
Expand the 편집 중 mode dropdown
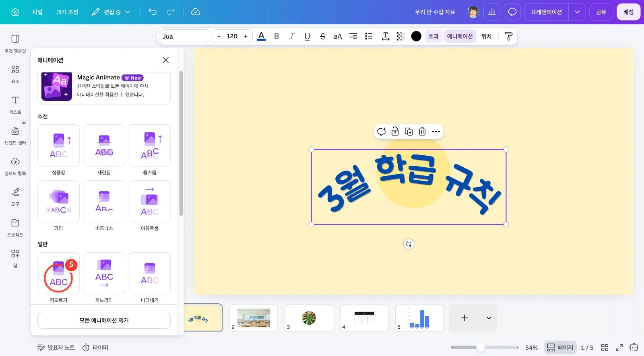pyautogui.click(x=111, y=12)
